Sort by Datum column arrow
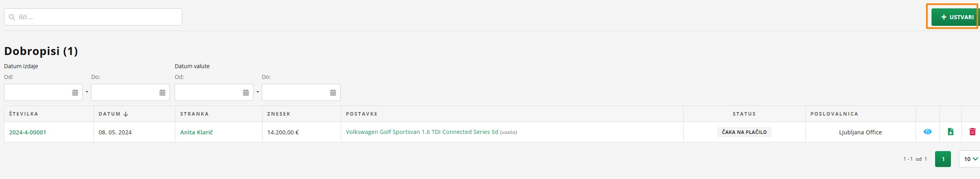The image size is (980, 179). click(126, 114)
